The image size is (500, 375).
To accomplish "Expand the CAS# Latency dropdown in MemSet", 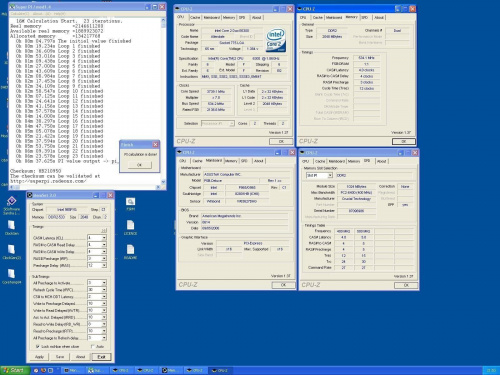I will [104, 238].
